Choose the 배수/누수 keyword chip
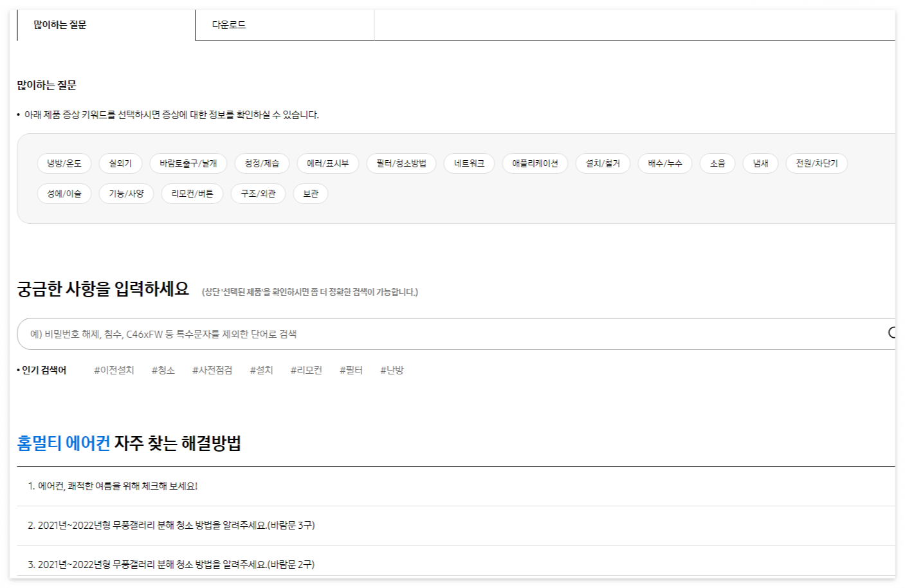This screenshot has height=588, width=905. coord(665,163)
